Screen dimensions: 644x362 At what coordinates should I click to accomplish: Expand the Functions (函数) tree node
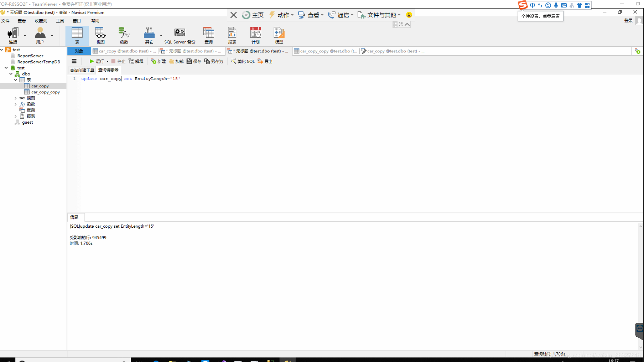[16, 104]
